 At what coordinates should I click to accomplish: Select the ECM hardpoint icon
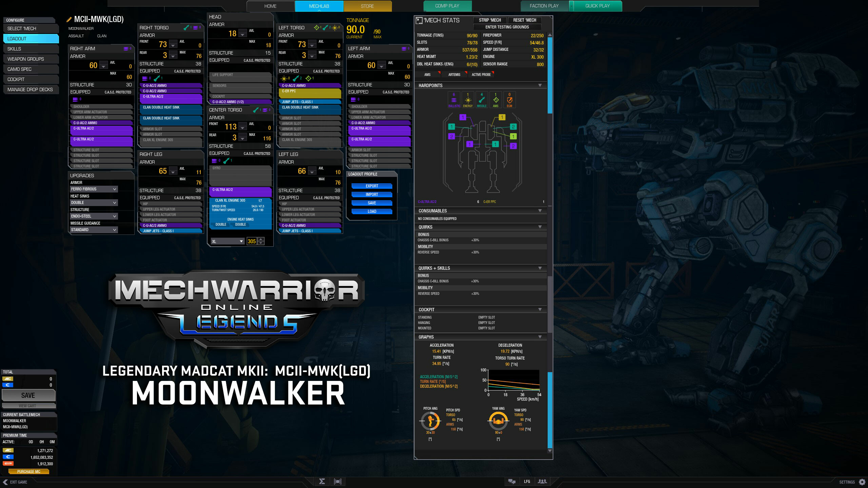tap(510, 99)
